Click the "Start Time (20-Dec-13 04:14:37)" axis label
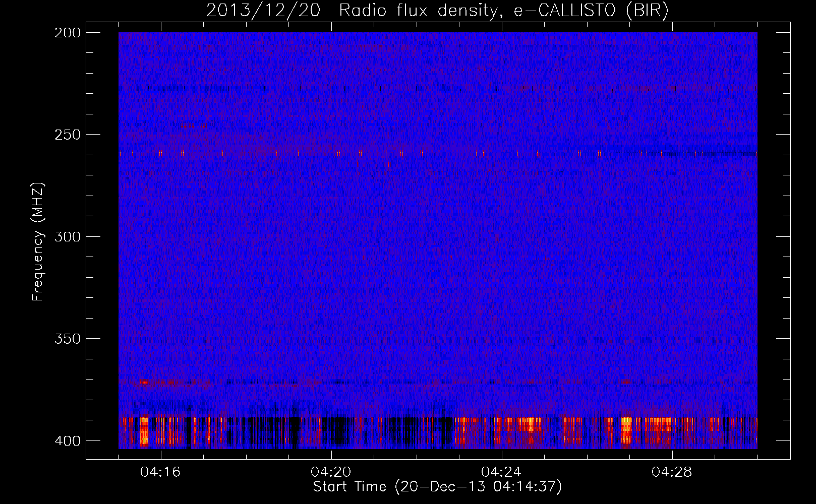This screenshot has width=816, height=504. coord(437,487)
